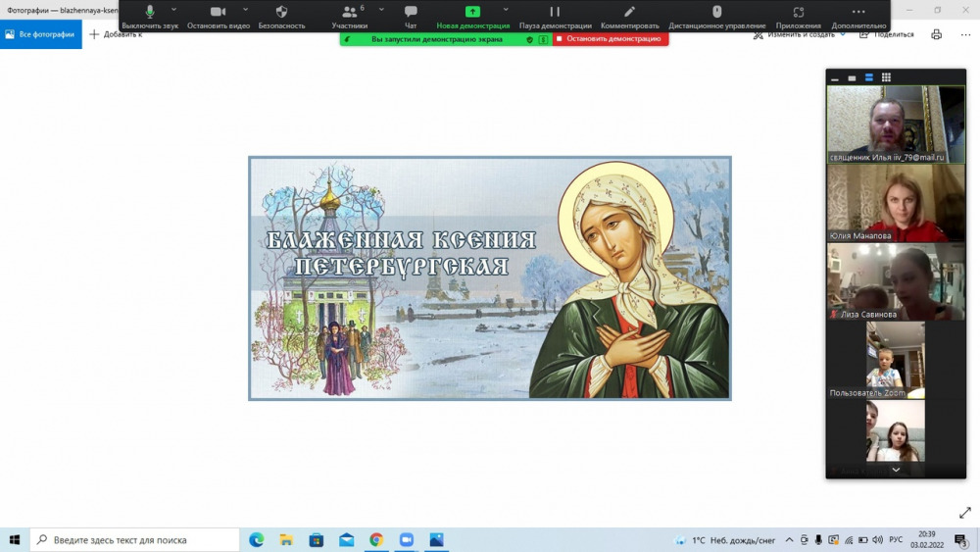Open Wi-Fi network tray icon
This screenshot has height=552, width=980.
coord(849,540)
